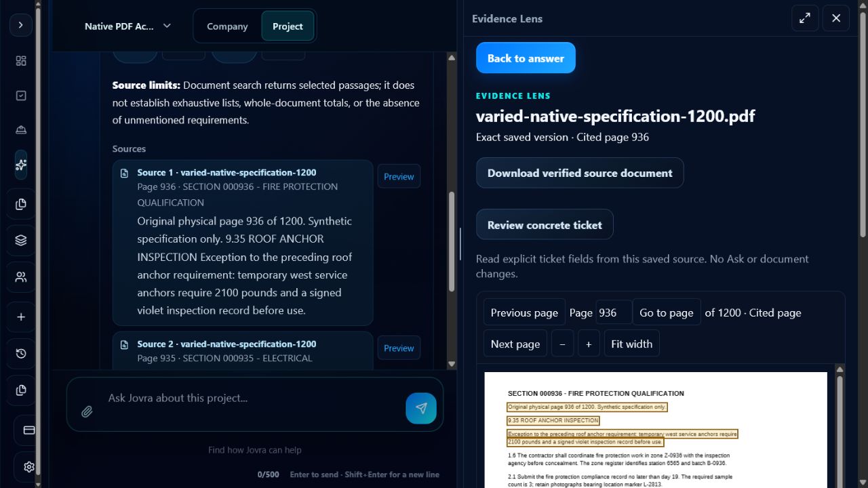Expand the Evidence Lens panel to fullscreen
This screenshot has height=488, width=868.
click(x=805, y=18)
